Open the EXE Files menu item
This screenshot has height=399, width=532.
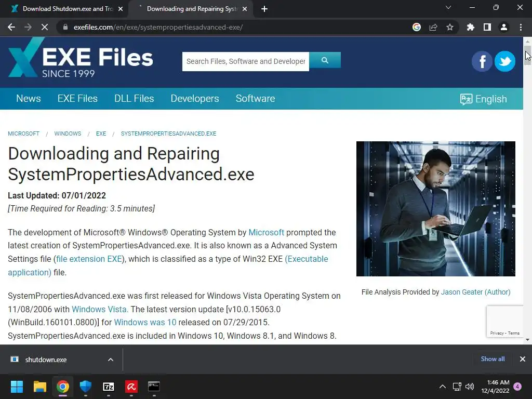(77, 98)
